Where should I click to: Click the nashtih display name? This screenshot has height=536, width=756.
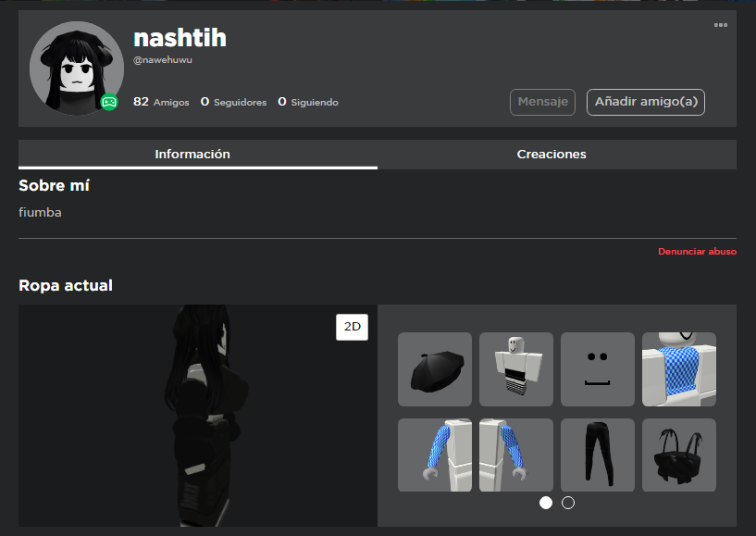click(x=180, y=38)
